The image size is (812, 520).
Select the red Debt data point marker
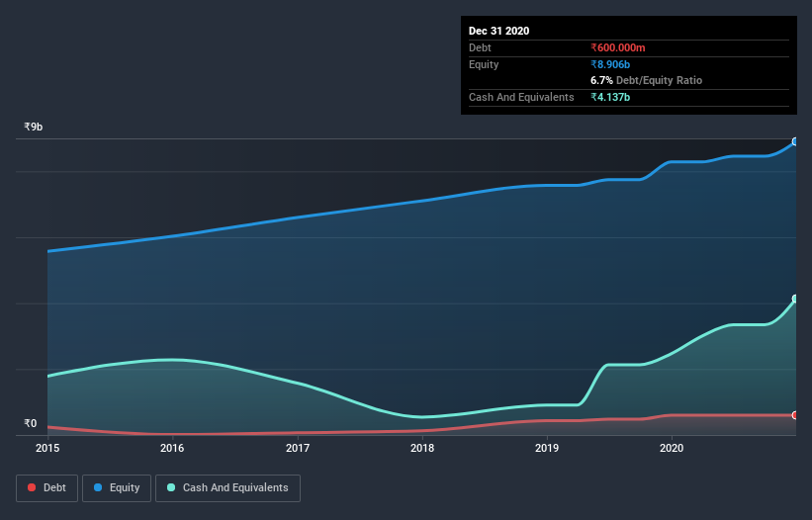[x=795, y=415]
